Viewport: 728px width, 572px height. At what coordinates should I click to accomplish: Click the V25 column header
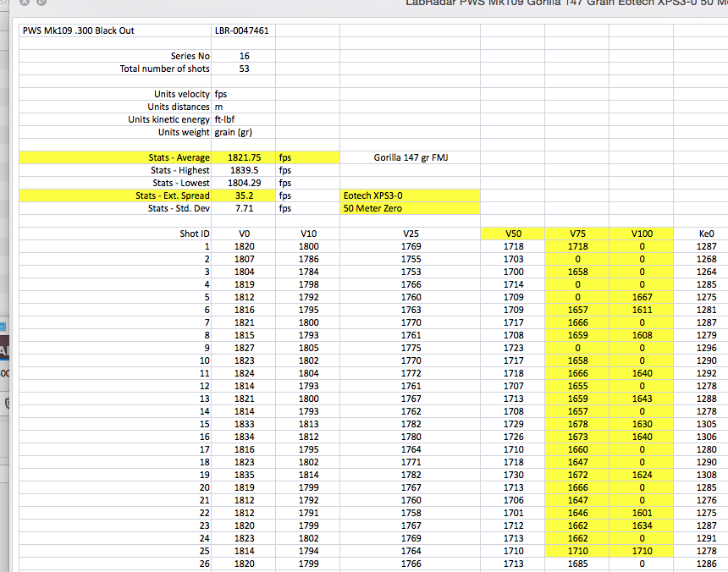pyautogui.click(x=411, y=234)
